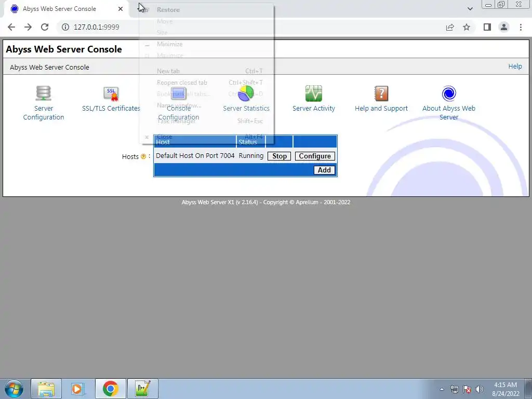
Task: Close the Abyss Web Server Console tab
Action: pos(121,9)
